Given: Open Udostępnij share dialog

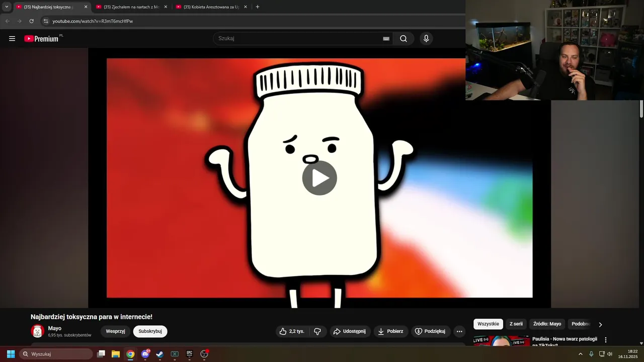Looking at the screenshot, I should click(350, 331).
